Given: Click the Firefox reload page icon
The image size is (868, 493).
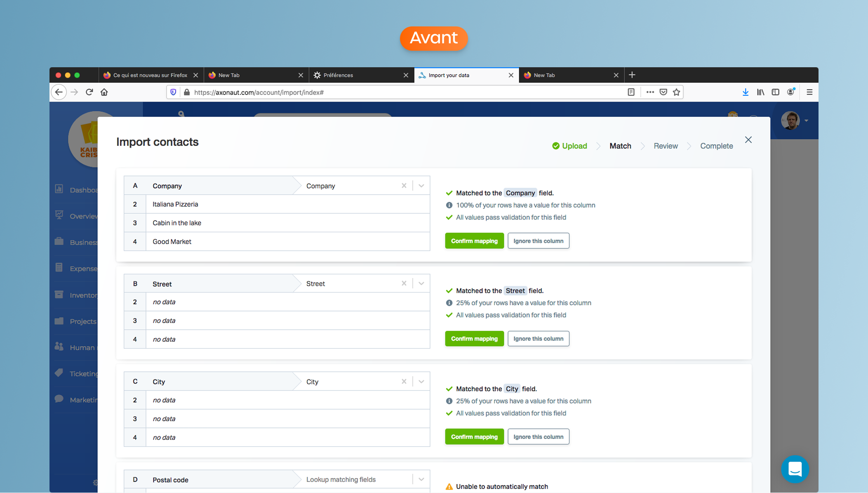Looking at the screenshot, I should pyautogui.click(x=89, y=92).
